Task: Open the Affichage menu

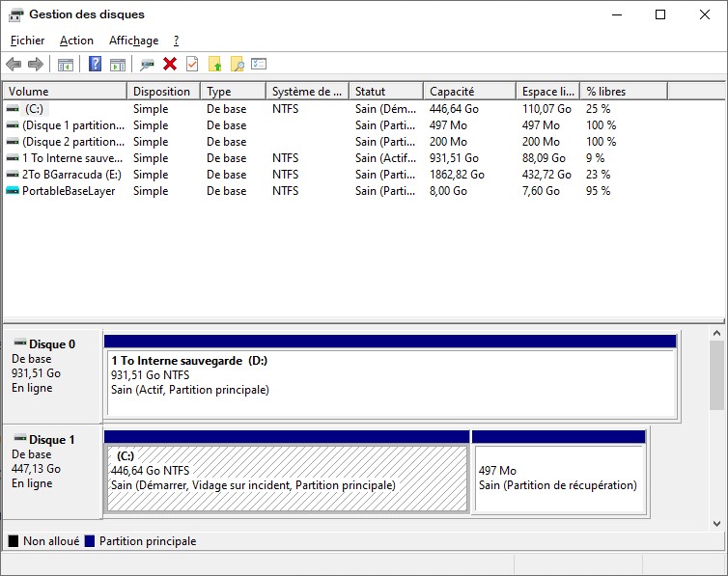Action: click(x=133, y=41)
